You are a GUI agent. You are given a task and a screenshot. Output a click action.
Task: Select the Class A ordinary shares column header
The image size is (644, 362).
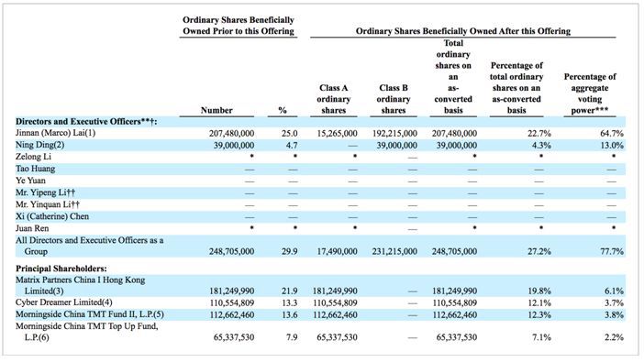click(334, 99)
